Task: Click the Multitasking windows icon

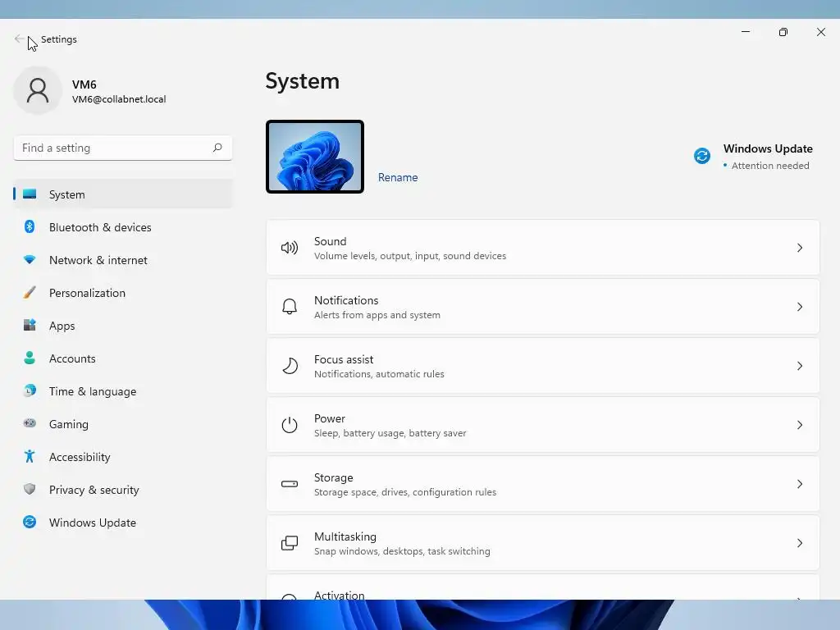Action: coord(290,543)
